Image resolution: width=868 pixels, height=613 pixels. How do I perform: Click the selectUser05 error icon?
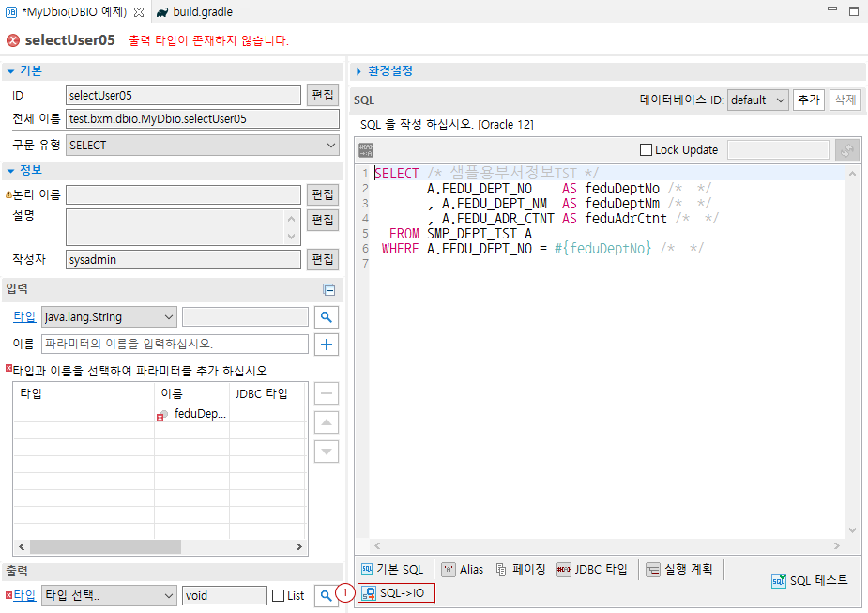[13, 40]
